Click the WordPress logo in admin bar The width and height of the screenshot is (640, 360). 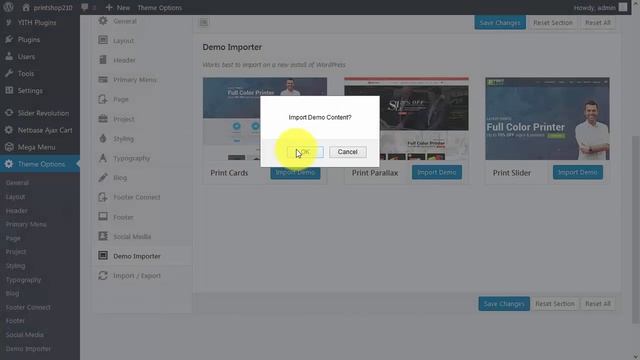tap(8, 7)
